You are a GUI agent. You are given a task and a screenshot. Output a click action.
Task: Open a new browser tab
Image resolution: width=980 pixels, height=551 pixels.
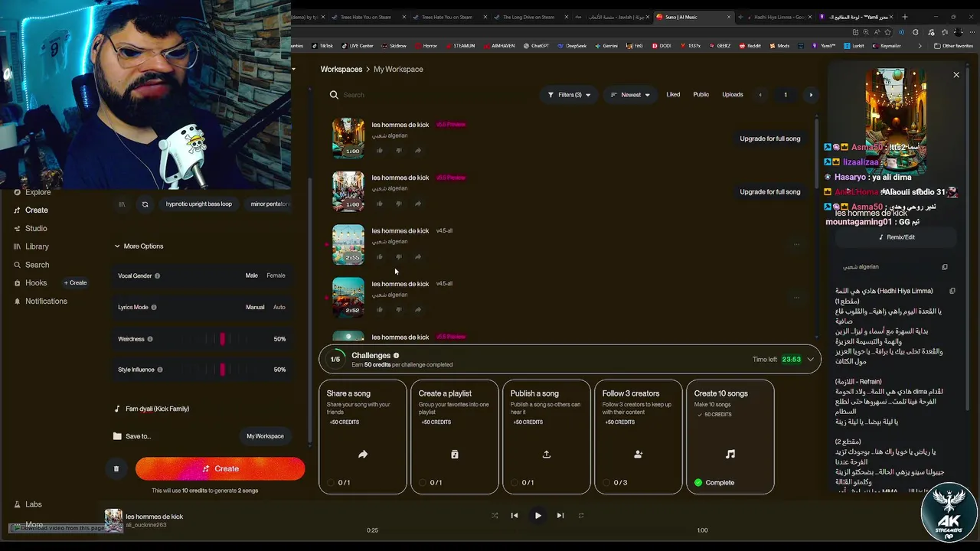coord(905,17)
